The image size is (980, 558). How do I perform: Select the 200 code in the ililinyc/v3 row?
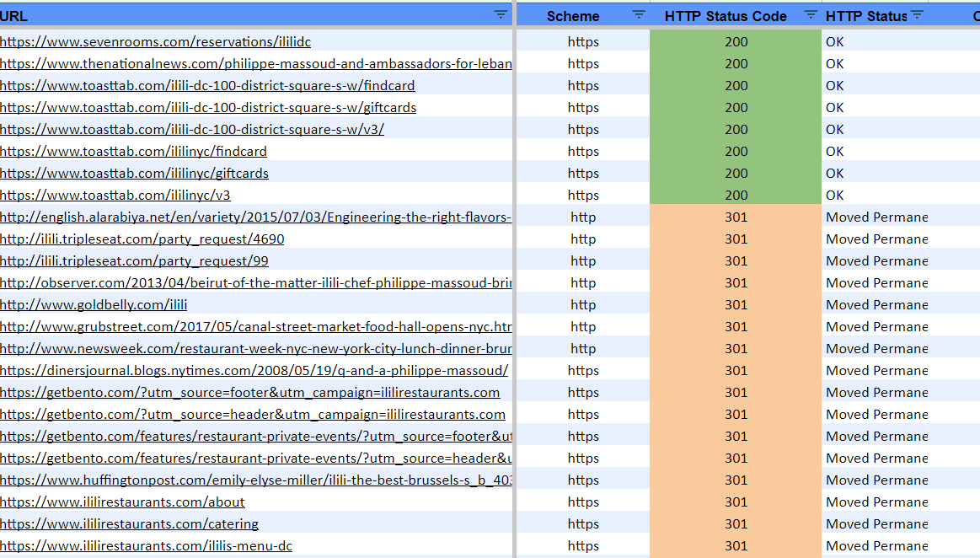click(x=736, y=195)
